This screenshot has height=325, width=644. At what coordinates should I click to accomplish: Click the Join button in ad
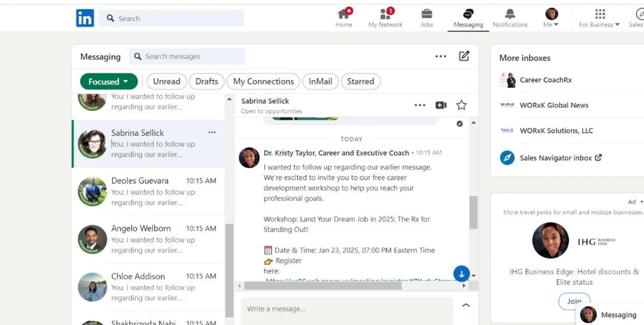(574, 301)
